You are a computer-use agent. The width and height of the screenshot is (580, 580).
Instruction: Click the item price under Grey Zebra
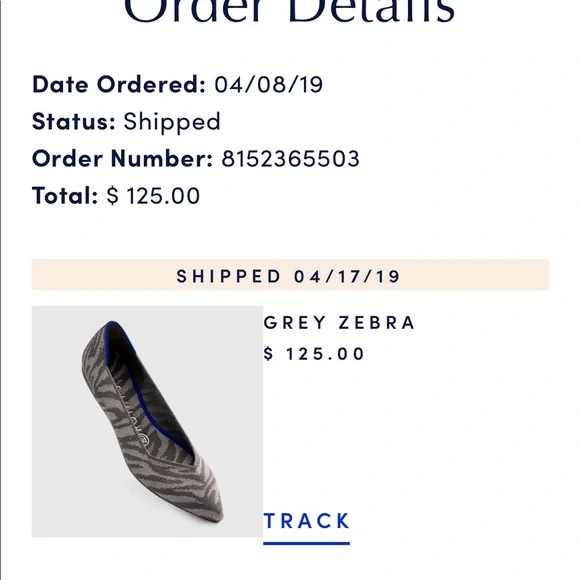314,354
